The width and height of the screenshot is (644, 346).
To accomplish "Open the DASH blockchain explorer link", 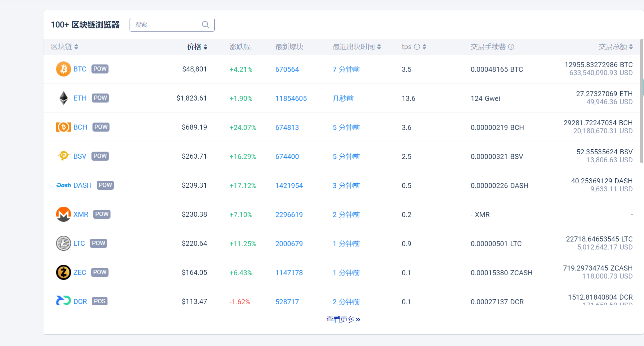I will point(82,185).
